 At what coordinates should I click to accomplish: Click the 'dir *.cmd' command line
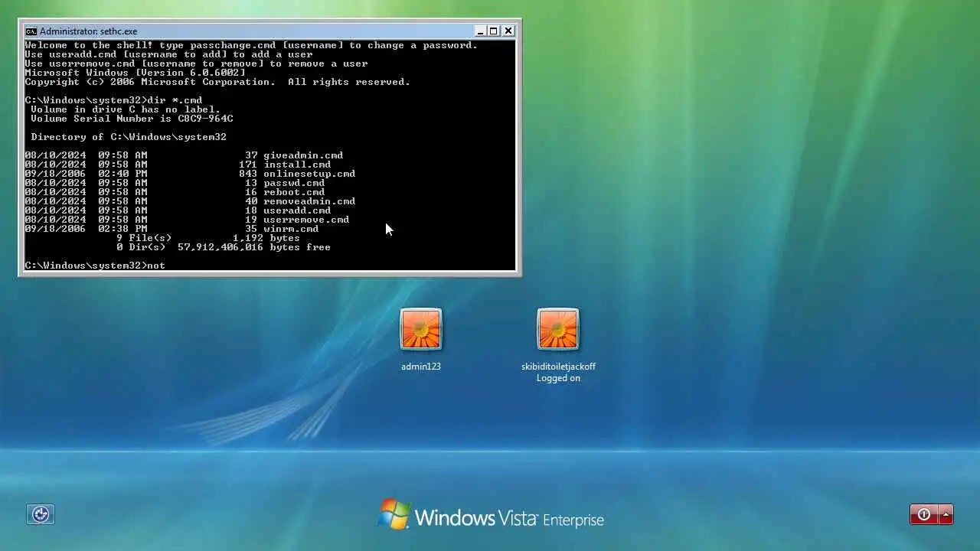113,100
